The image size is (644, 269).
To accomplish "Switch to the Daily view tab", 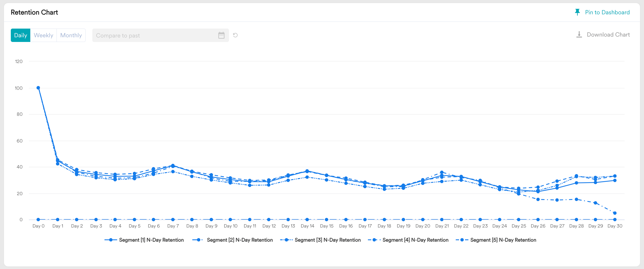I will [x=20, y=35].
